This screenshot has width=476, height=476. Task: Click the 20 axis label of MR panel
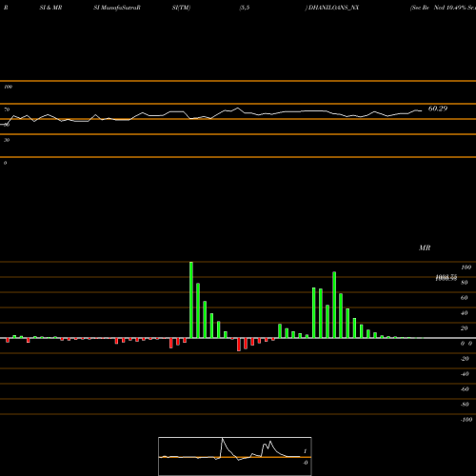pyautogui.click(x=465, y=328)
